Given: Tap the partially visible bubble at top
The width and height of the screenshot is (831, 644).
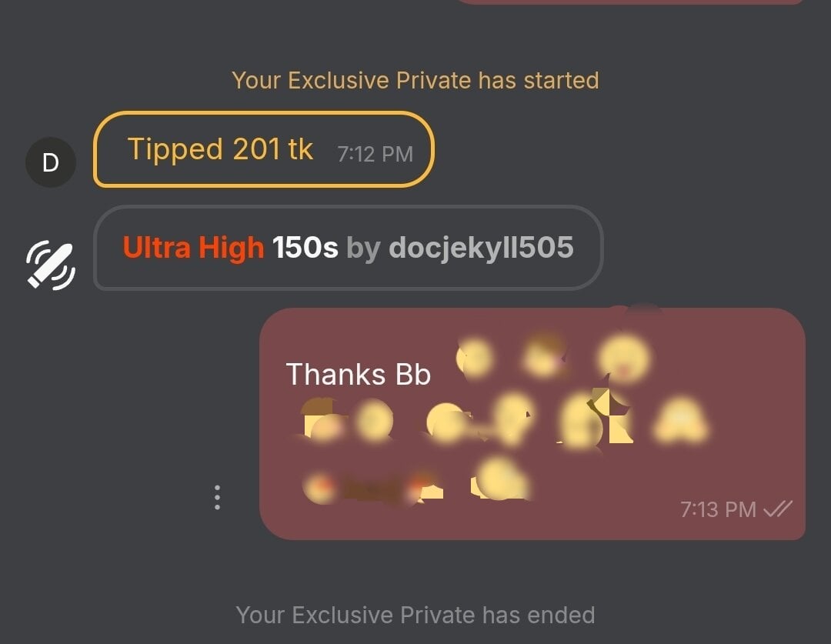Looking at the screenshot, I should 631,2.
